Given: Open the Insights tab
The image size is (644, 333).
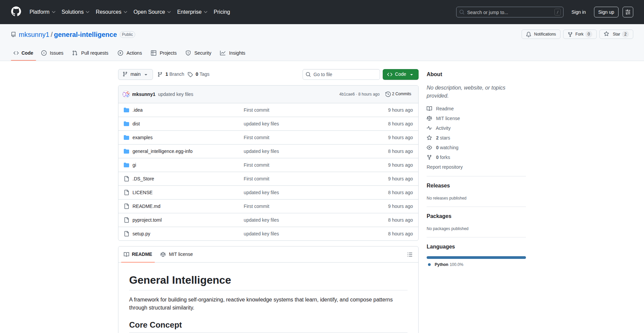Looking at the screenshot, I should 233,53.
